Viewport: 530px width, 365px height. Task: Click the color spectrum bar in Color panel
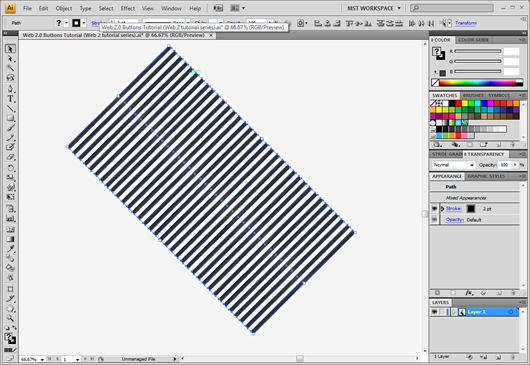tap(477, 82)
